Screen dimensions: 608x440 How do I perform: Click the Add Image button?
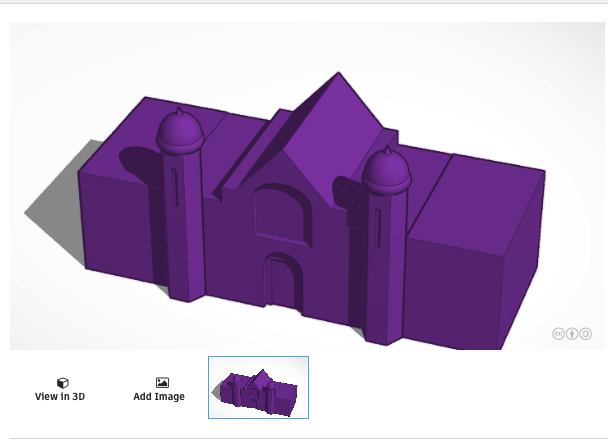coord(159,390)
